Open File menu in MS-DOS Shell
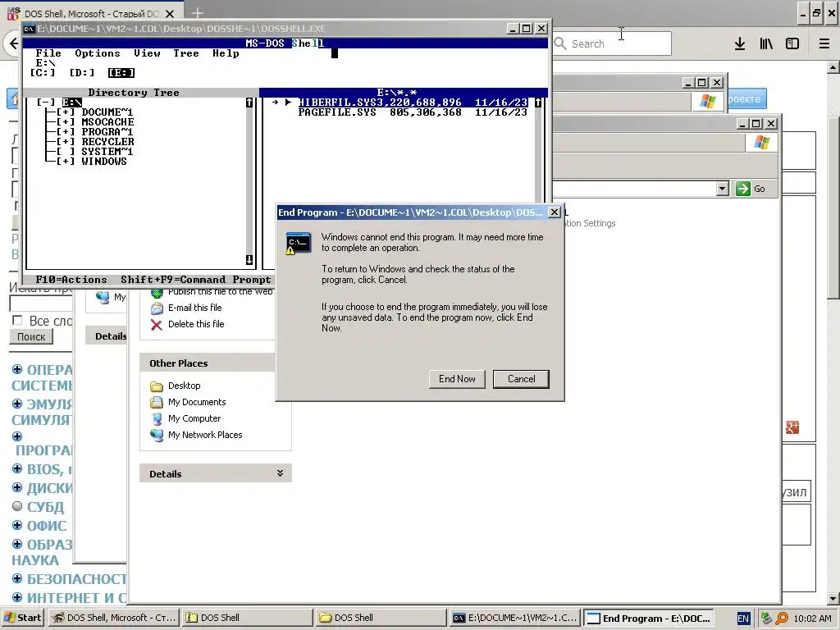840x630 pixels. tap(48, 53)
